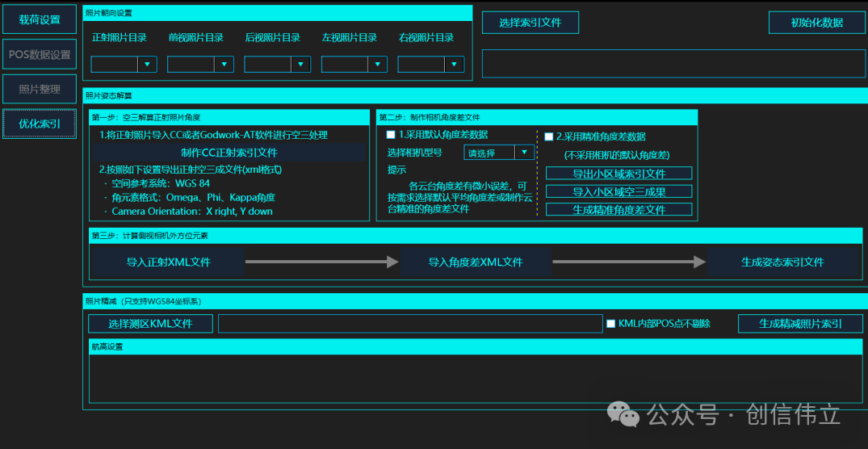
Task: Click the KML file path input field
Action: coord(409,324)
